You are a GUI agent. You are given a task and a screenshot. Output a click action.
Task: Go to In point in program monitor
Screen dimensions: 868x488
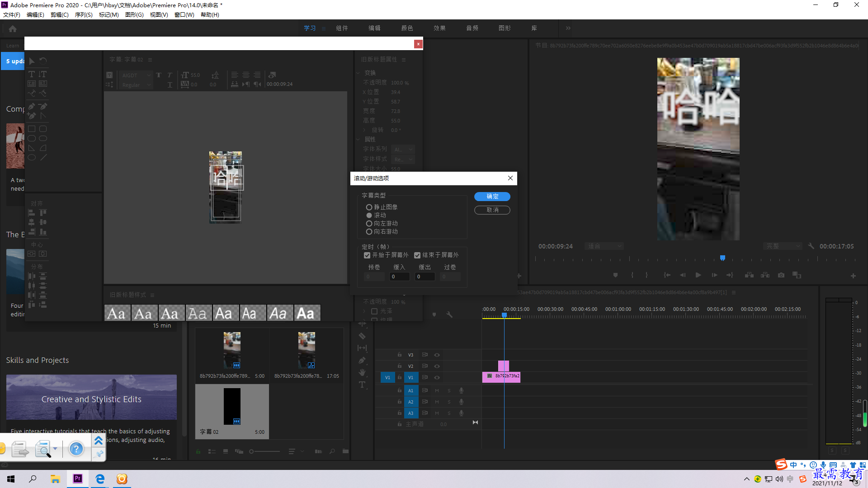tap(667, 275)
